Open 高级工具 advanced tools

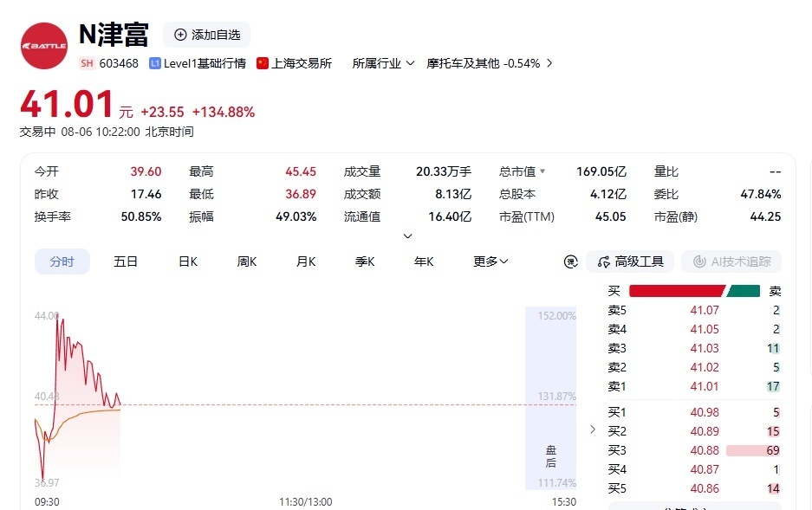pyautogui.click(x=630, y=261)
